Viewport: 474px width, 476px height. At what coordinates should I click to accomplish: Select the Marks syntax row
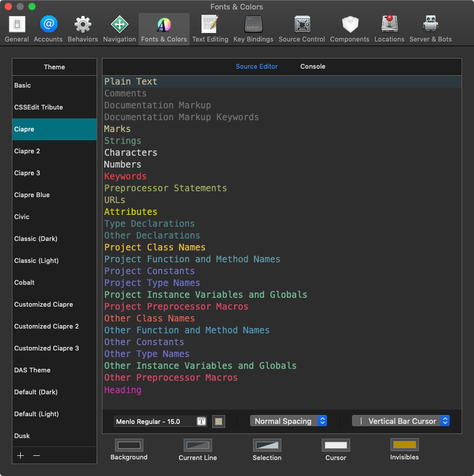click(x=282, y=128)
